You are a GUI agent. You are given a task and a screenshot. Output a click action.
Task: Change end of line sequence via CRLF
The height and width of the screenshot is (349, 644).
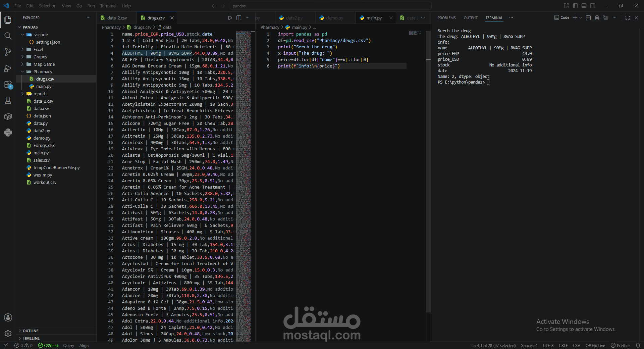(563, 346)
